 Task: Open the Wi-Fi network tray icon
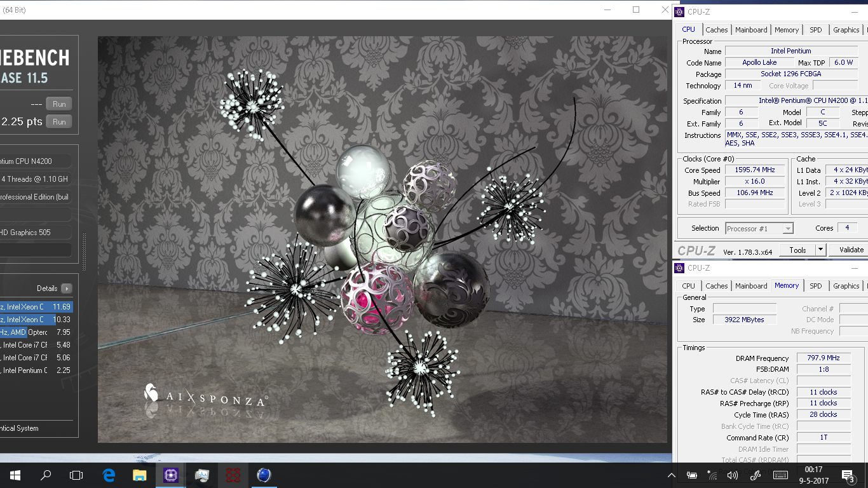click(x=712, y=475)
